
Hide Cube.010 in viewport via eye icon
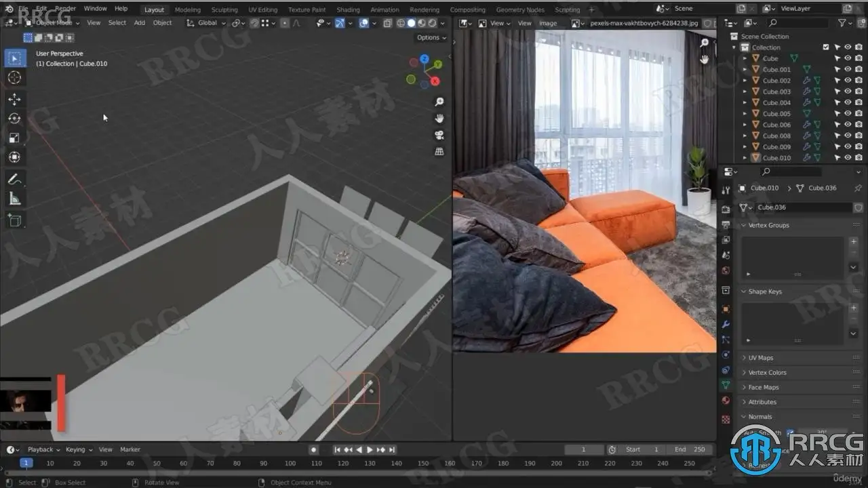848,158
